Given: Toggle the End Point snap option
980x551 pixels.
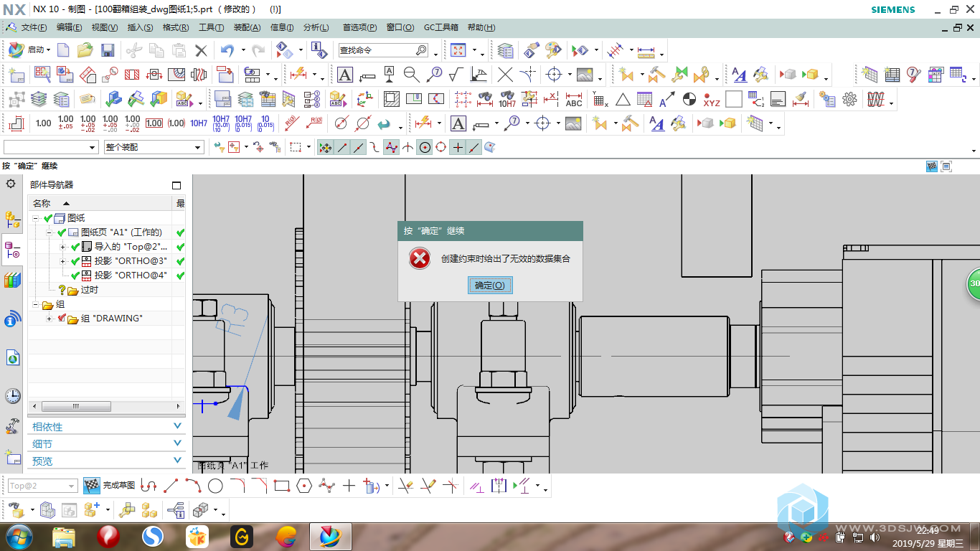Looking at the screenshot, I should coord(342,147).
